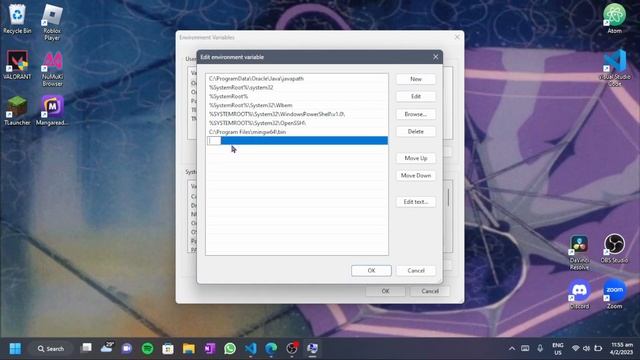Viewport: 640px width, 360px height.
Task: Select the OBS Studio desktop shortcut
Action: 614,249
